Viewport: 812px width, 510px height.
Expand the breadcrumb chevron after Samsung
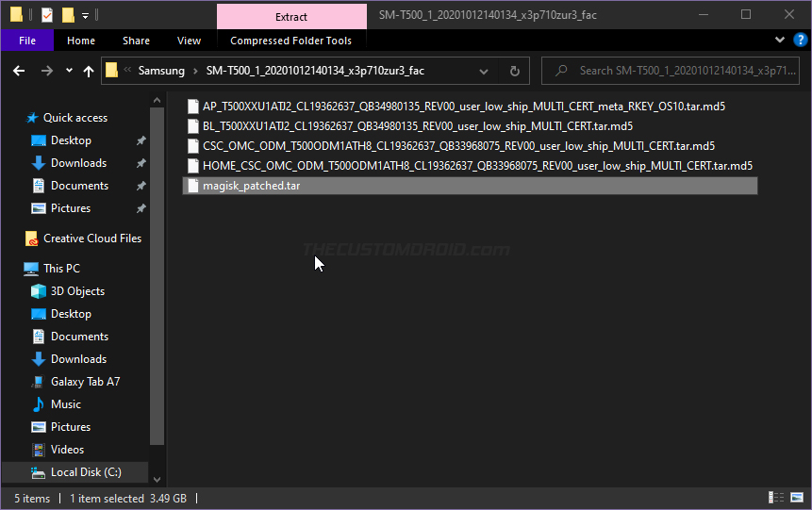click(x=195, y=71)
